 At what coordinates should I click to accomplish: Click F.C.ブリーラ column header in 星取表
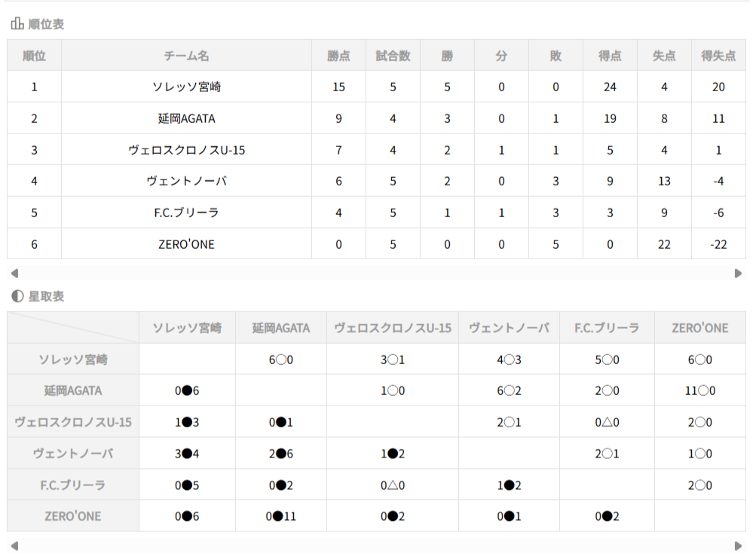click(x=606, y=328)
